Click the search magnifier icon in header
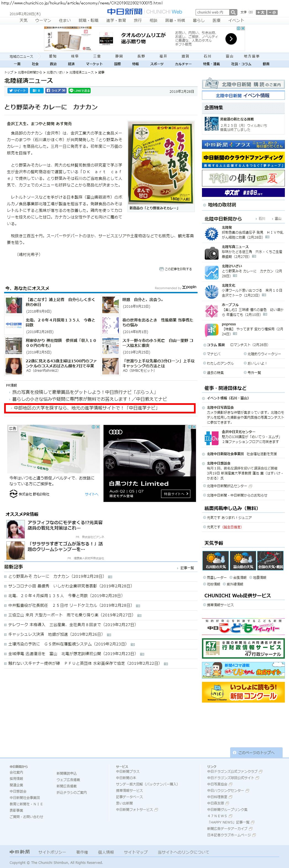 coord(233,12)
